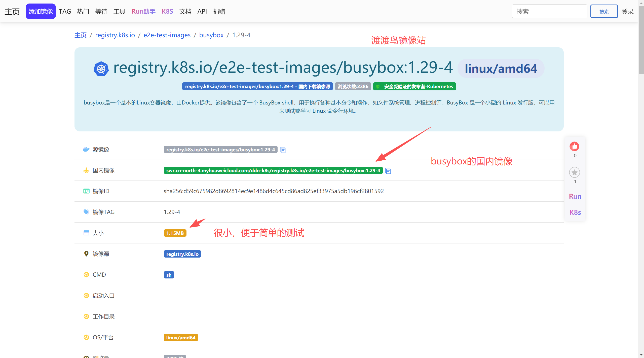
Task: Click the airplane icon beside 国内镜像
Action: point(86,170)
